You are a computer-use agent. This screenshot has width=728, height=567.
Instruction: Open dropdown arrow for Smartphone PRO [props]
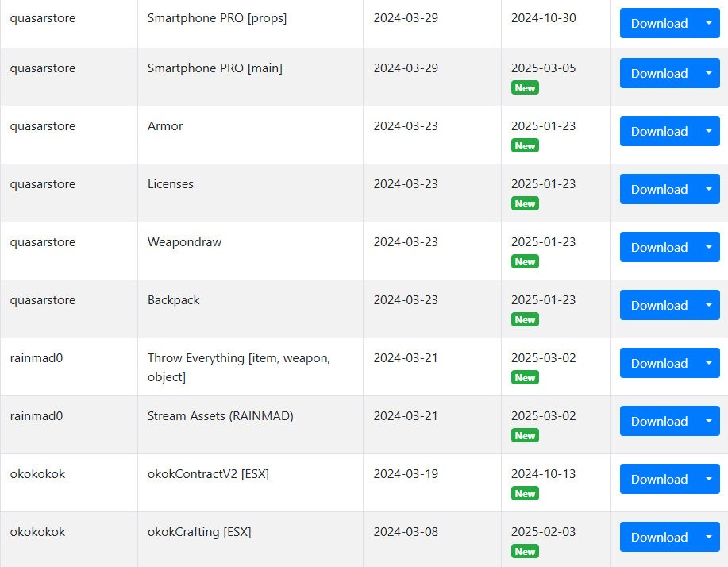tap(709, 23)
